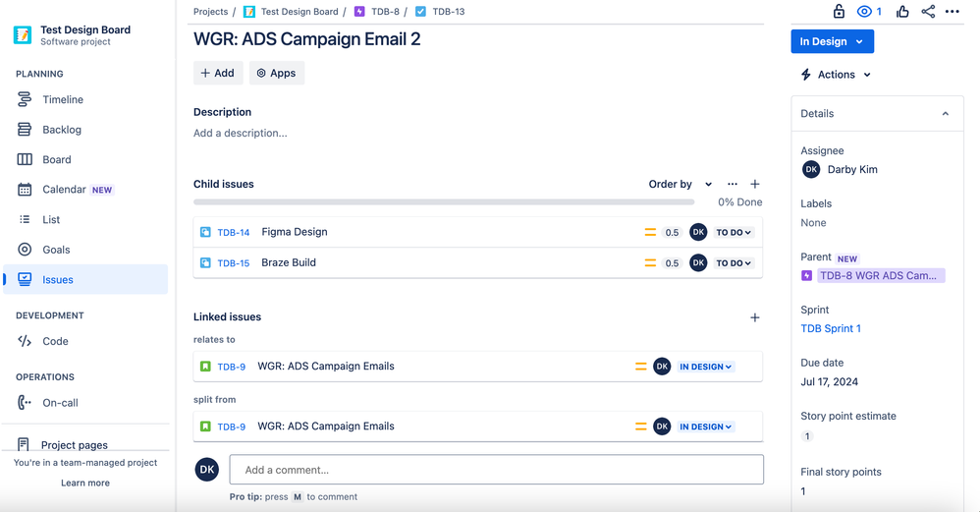Click the thumbs-up vote icon
Image resolution: width=980 pixels, height=512 pixels.
[901, 11]
